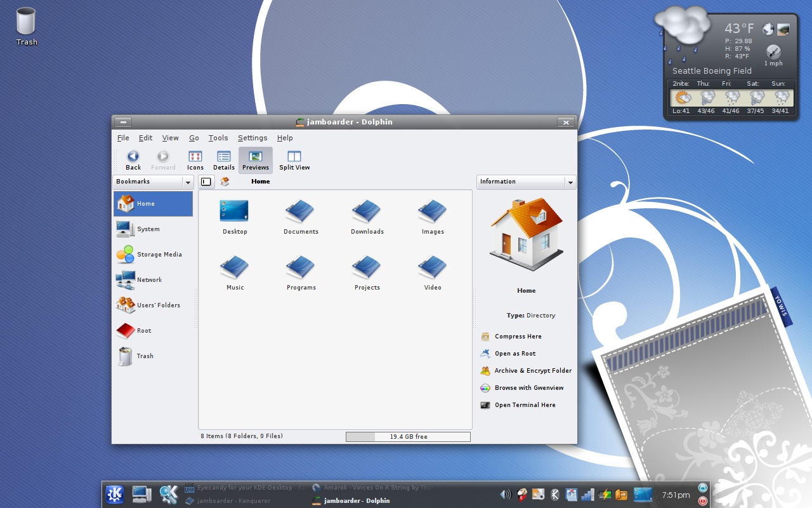Open the KDE K menu launcher
The height and width of the screenshot is (508, 812).
coord(115,494)
